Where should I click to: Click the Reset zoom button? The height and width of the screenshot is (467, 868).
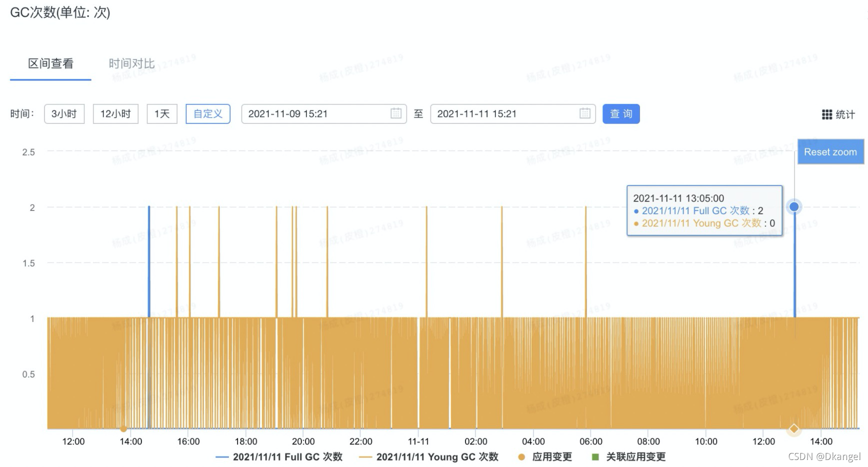[830, 152]
